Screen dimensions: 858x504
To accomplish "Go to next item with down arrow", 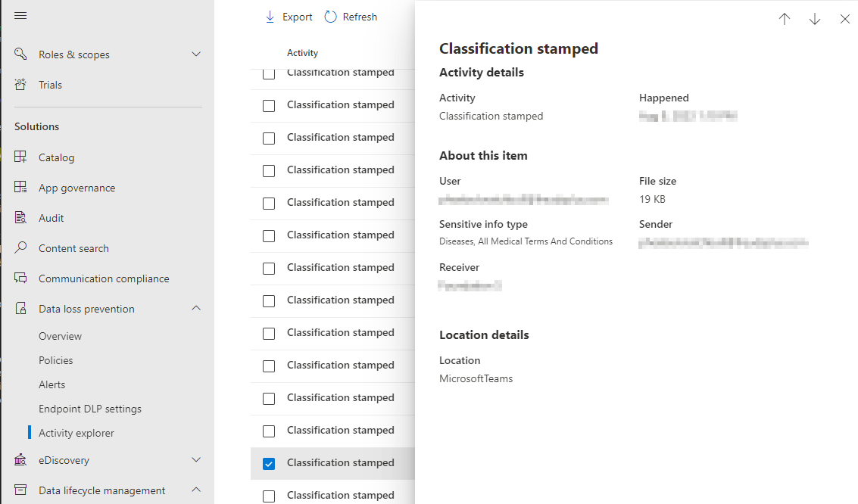I will click(x=815, y=20).
